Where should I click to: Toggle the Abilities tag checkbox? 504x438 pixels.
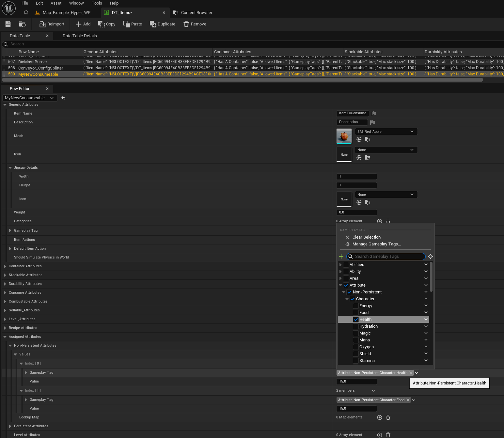point(346,265)
